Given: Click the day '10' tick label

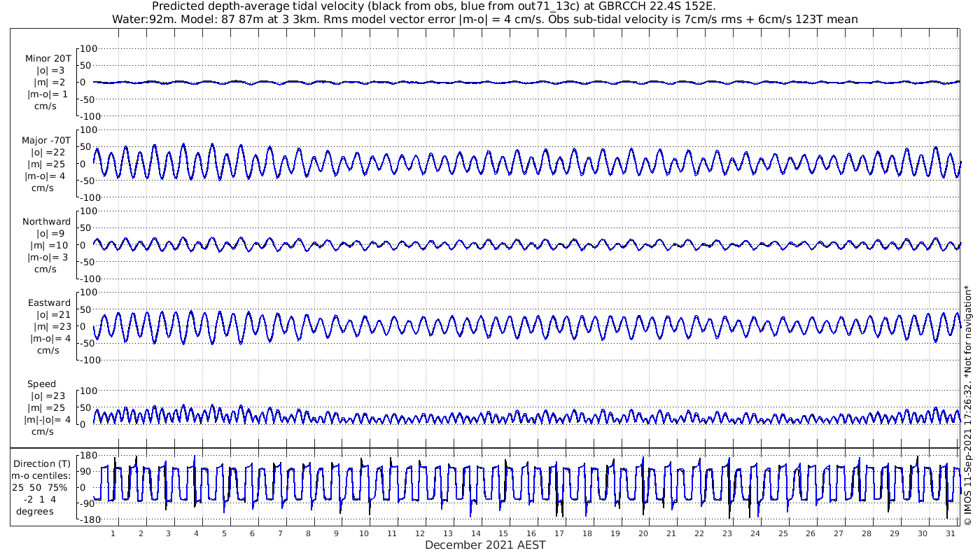Looking at the screenshot, I should (x=364, y=533).
